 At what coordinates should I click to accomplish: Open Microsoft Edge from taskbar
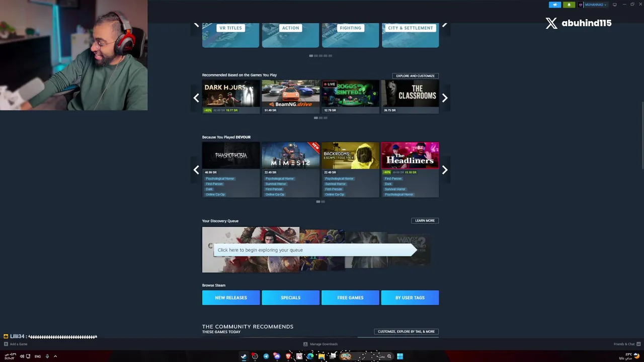click(x=310, y=356)
